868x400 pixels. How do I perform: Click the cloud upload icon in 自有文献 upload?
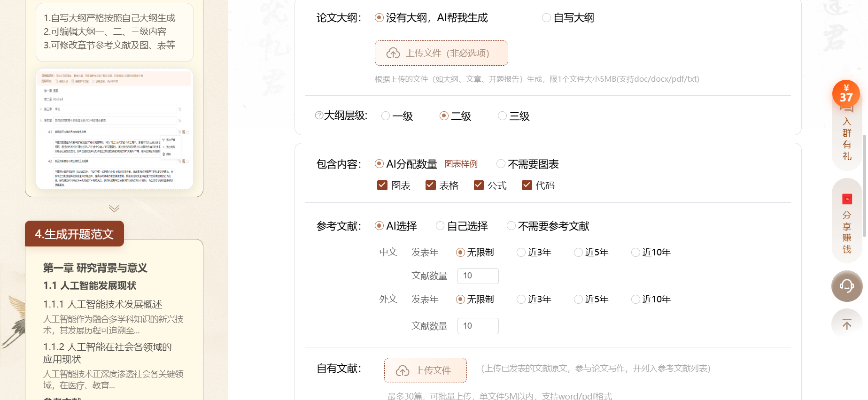coord(403,370)
